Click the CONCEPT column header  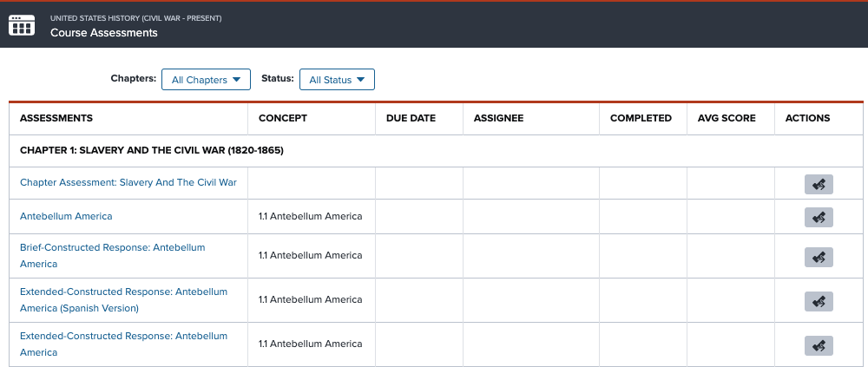[283, 118]
